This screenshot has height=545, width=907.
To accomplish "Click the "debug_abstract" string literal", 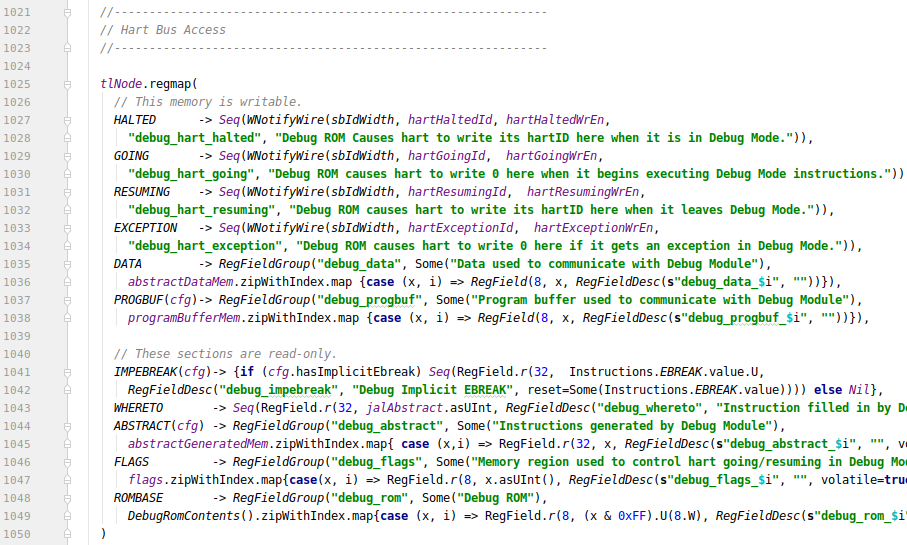I will [387, 425].
